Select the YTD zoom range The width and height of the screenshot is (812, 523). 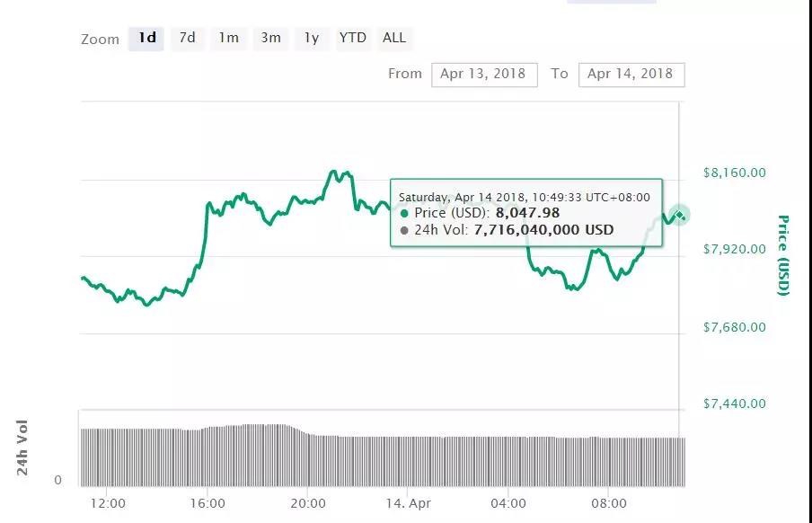(x=352, y=38)
